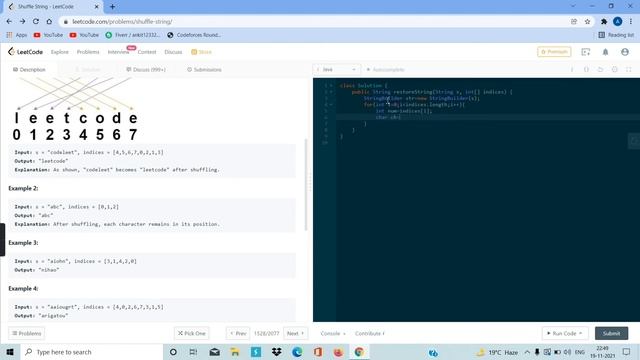Screen dimensions: 640x360
Task: Go back in browser history
Action: [9, 22]
